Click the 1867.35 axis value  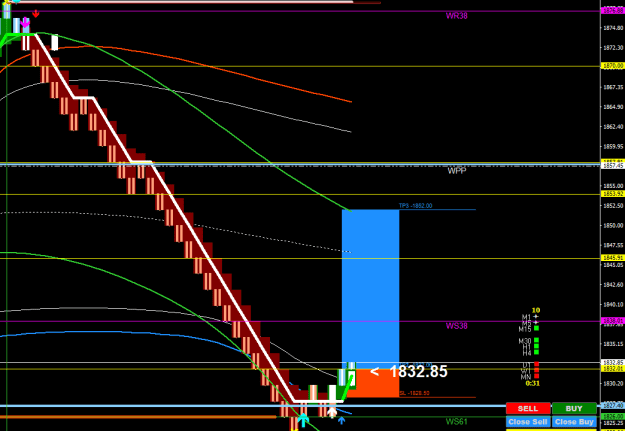[x=613, y=87]
